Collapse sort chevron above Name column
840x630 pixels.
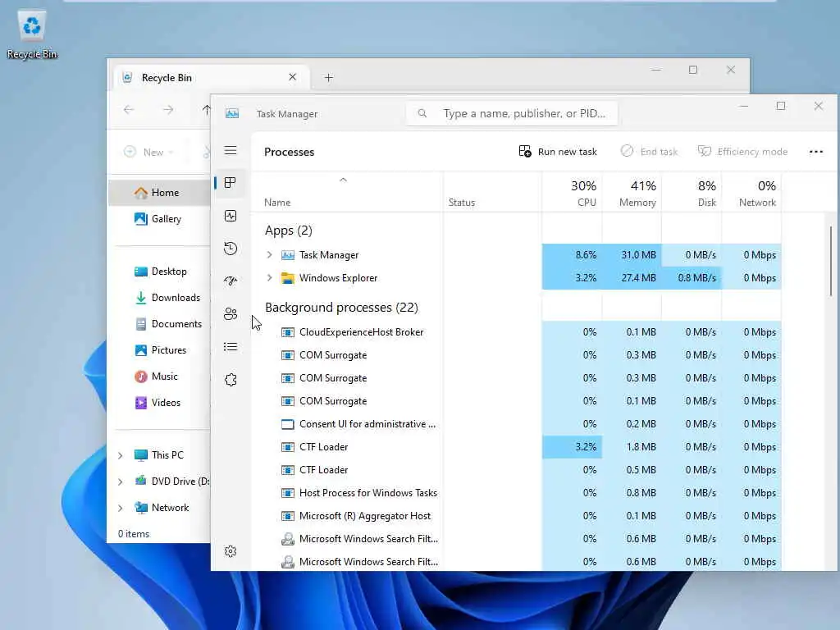tap(344, 180)
